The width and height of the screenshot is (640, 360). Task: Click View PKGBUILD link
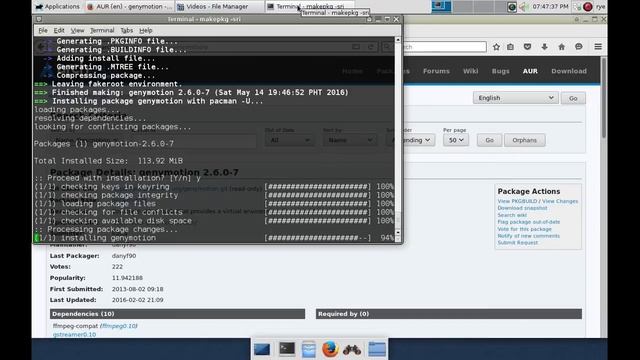coord(517,201)
